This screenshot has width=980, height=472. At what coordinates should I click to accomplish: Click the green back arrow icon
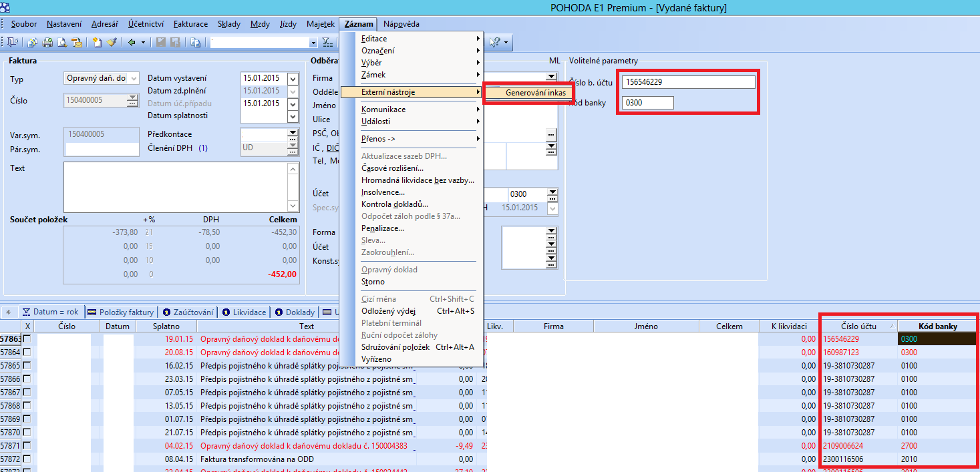(x=132, y=42)
